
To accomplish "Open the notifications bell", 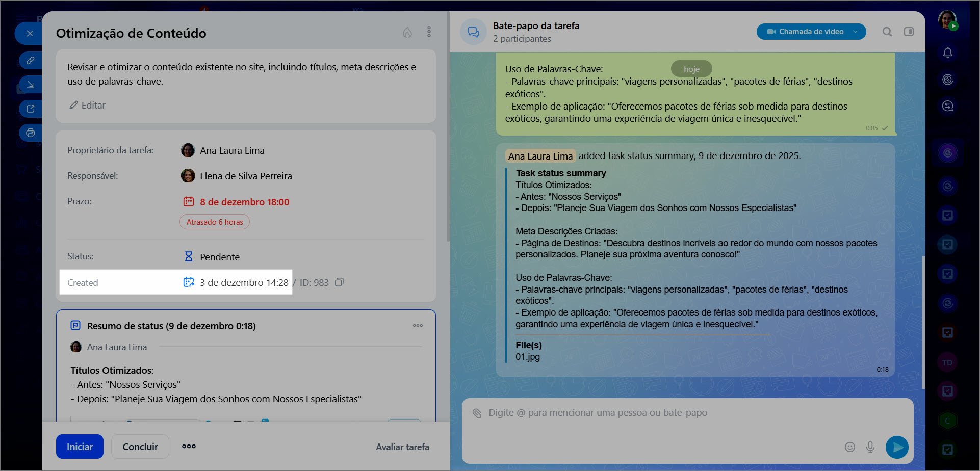I will point(947,53).
